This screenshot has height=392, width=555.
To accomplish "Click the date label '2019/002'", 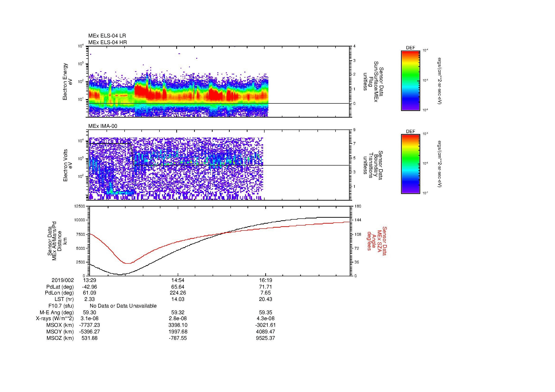I will click(x=63, y=280).
